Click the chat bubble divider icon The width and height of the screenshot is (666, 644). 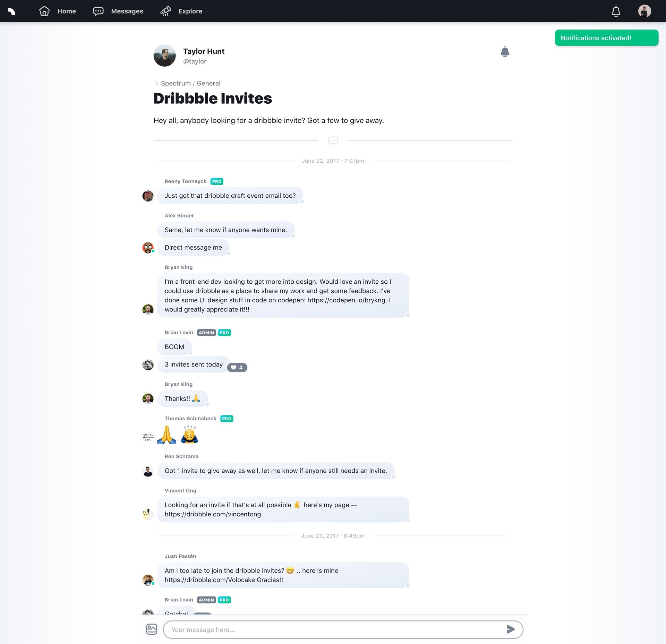333,140
